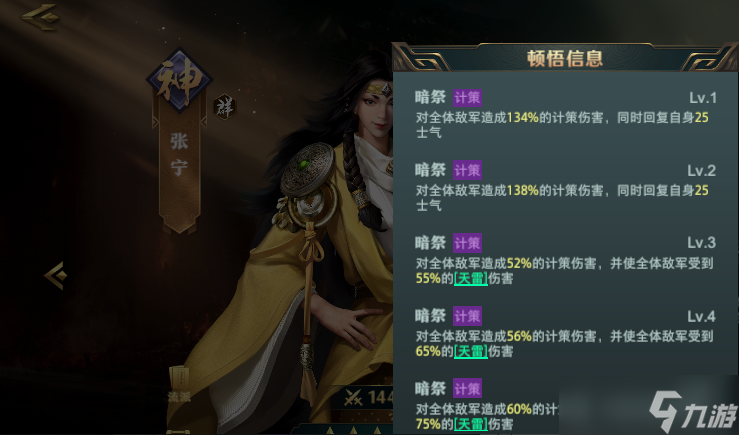739x435 pixels.
Task: Click the crossed swords power icon
Action: tap(353, 398)
